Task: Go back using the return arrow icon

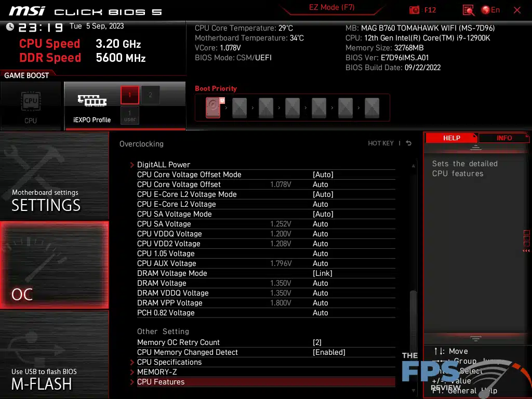Action: [409, 143]
